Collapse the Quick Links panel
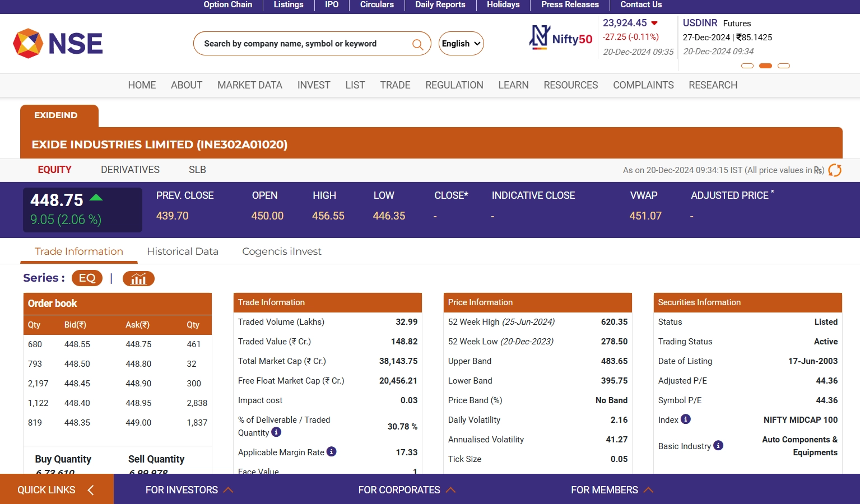Image resolution: width=860 pixels, height=504 pixels. pyautogui.click(x=56, y=490)
